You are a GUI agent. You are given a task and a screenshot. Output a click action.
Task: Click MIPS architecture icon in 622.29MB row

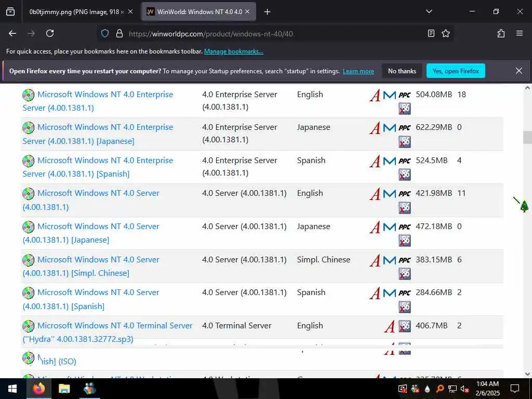pos(390,128)
